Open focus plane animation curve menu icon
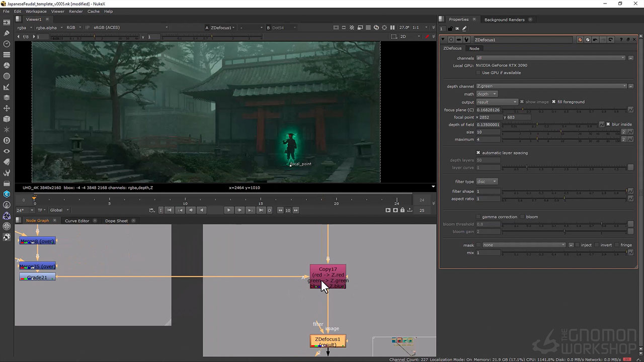644x362 pixels. coord(630,110)
